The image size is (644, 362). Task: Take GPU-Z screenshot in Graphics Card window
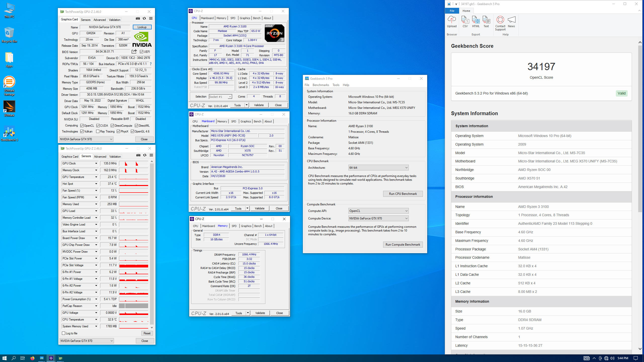click(x=138, y=18)
